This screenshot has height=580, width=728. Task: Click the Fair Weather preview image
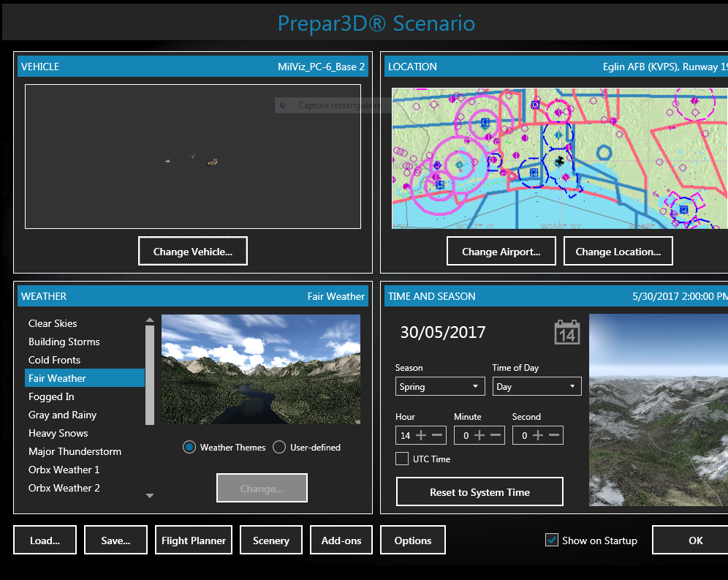[261, 369]
